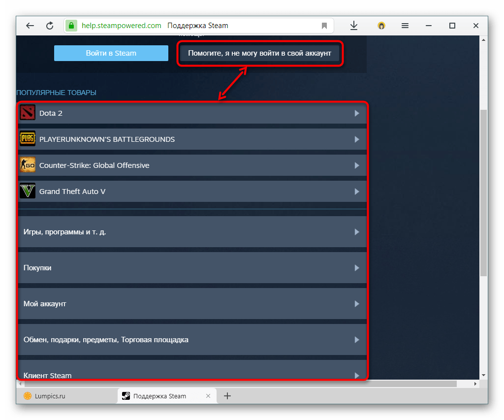Reload the page with refresh icon
This screenshot has height=420, width=504.
(50, 26)
